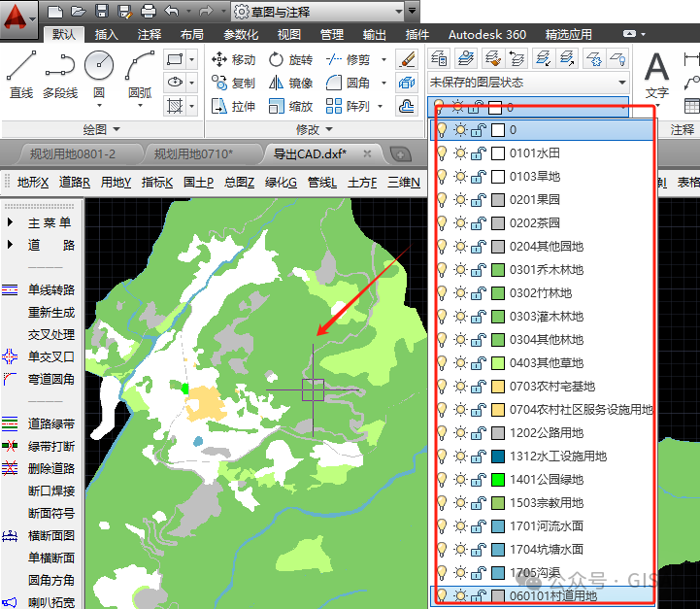The image size is (700, 609).
Task: Select the Polyline (多段线) tool
Action: click(x=60, y=75)
